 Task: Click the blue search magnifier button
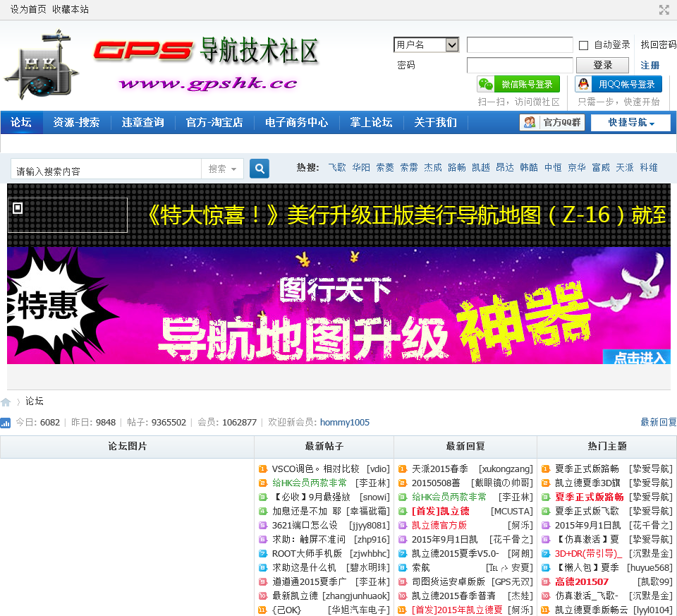pos(260,169)
